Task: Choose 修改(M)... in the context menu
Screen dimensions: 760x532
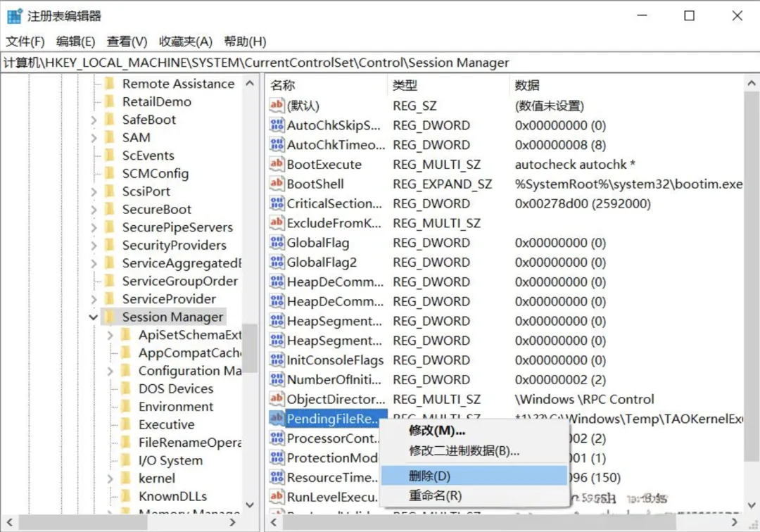Action: tap(474, 430)
